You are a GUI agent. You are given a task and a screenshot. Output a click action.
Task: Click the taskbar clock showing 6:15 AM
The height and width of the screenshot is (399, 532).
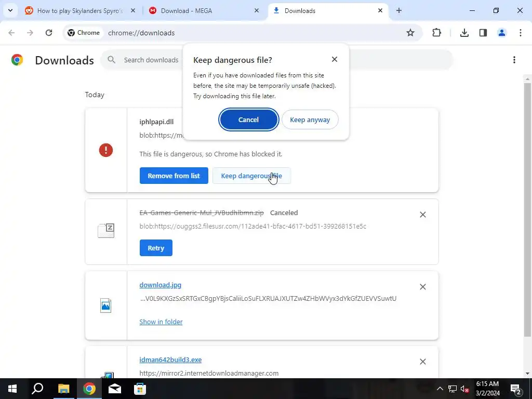click(x=487, y=389)
